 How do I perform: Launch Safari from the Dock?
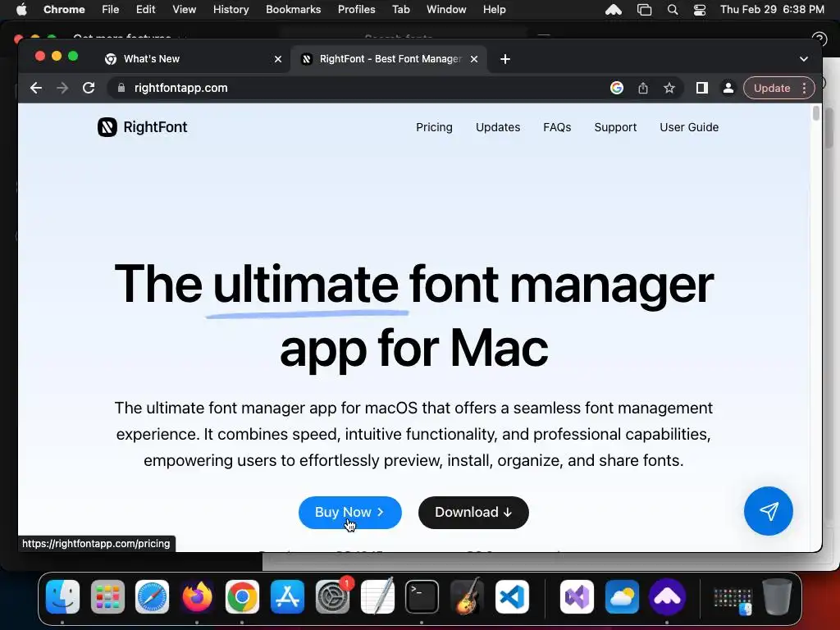coord(152,597)
